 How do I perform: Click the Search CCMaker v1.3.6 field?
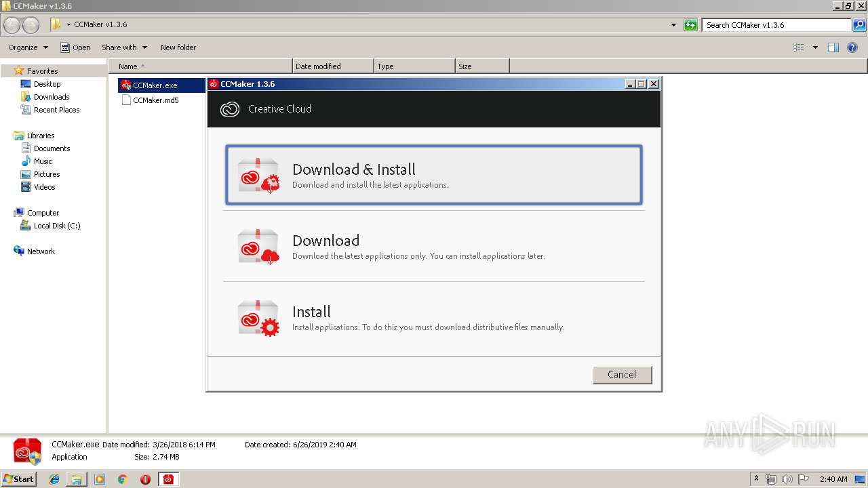click(777, 25)
